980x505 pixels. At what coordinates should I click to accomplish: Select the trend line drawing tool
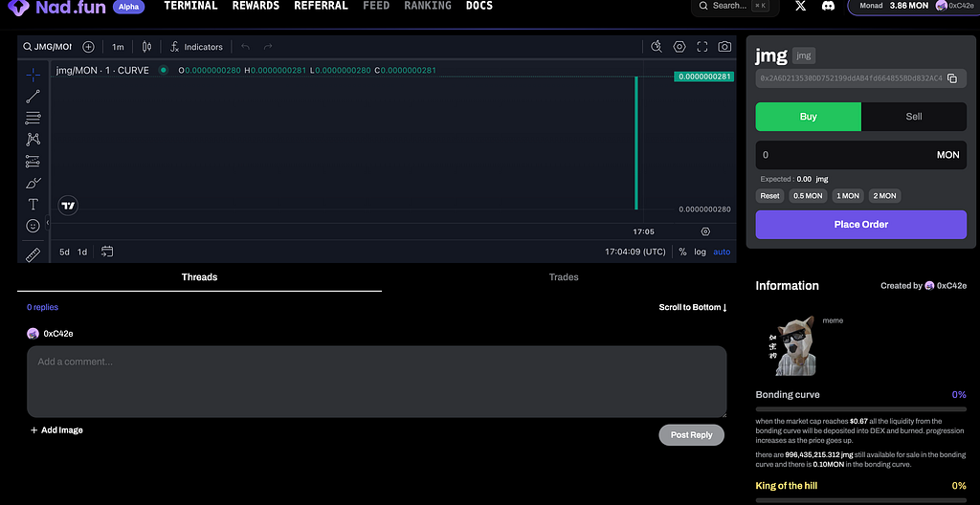(x=33, y=97)
